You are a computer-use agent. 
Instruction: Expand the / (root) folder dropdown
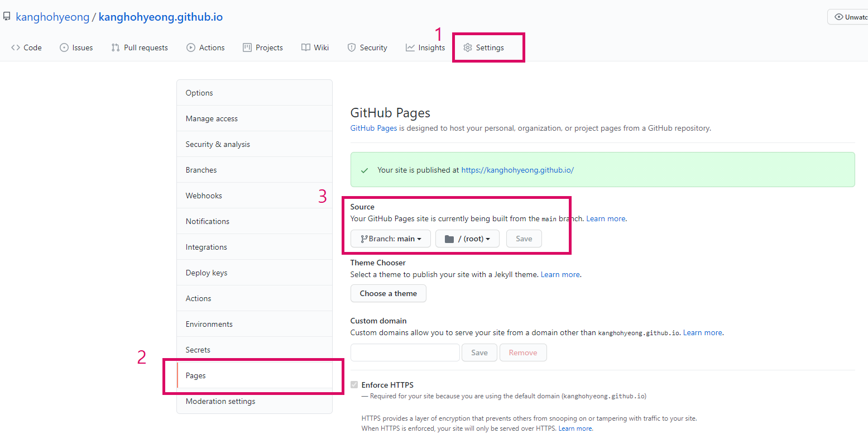[467, 239]
